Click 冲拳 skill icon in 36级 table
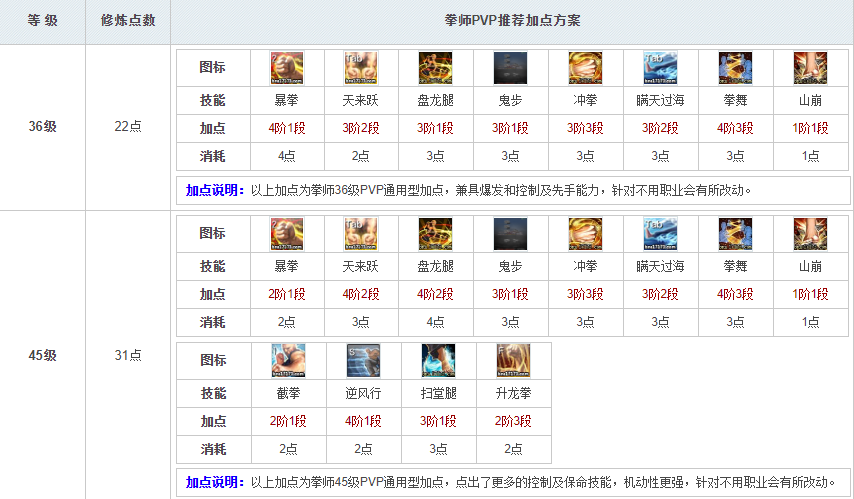This screenshot has height=499, width=854. click(585, 68)
